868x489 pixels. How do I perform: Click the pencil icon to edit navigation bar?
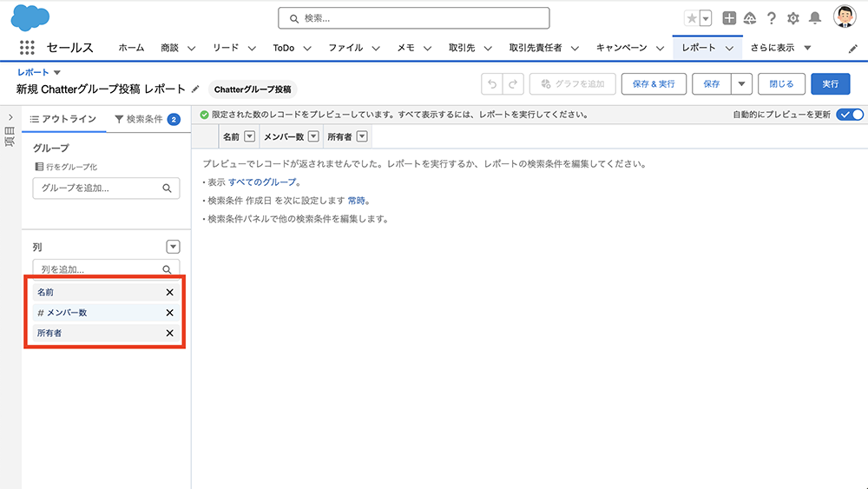852,49
